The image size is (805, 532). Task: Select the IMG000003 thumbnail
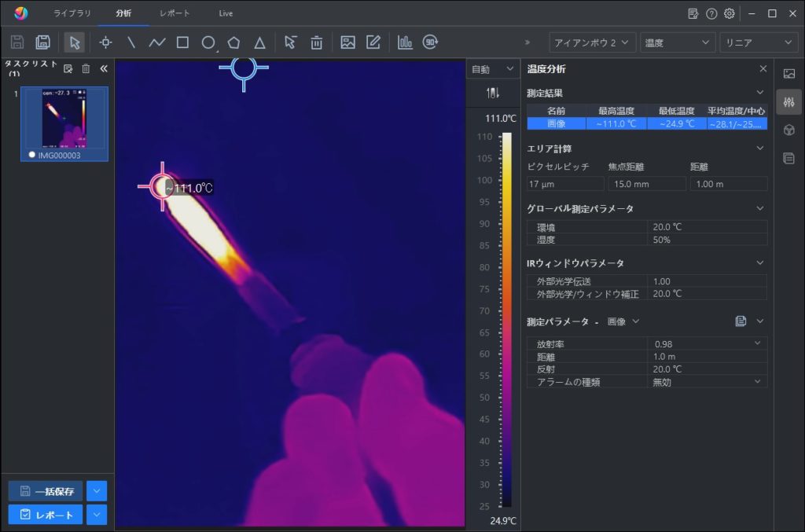tap(64, 119)
